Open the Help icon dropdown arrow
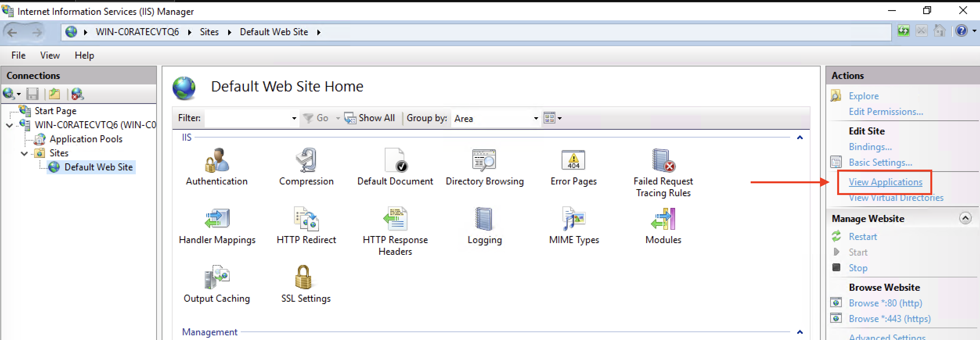Screen dimensions: 980x340 pyautogui.click(x=974, y=31)
